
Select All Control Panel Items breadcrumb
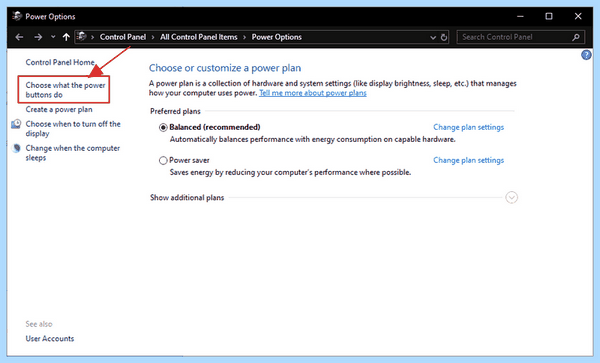[199, 37]
